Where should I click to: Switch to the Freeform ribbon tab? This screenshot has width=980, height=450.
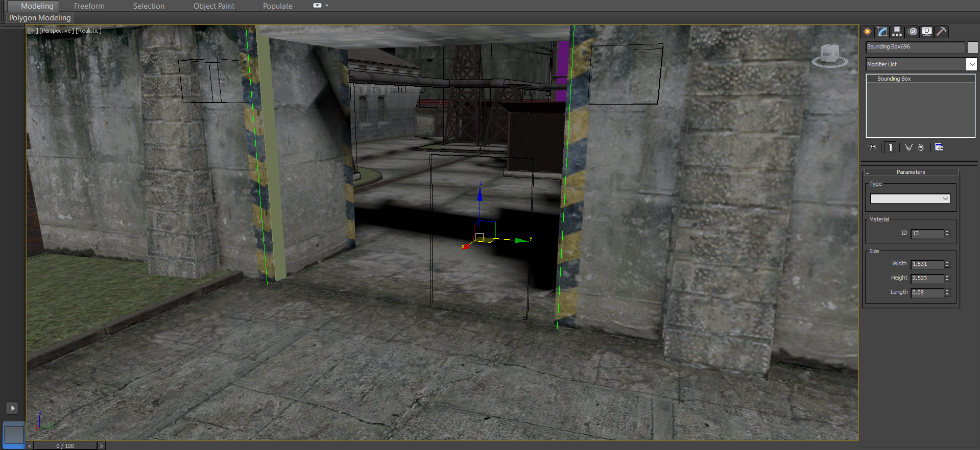click(x=89, y=6)
